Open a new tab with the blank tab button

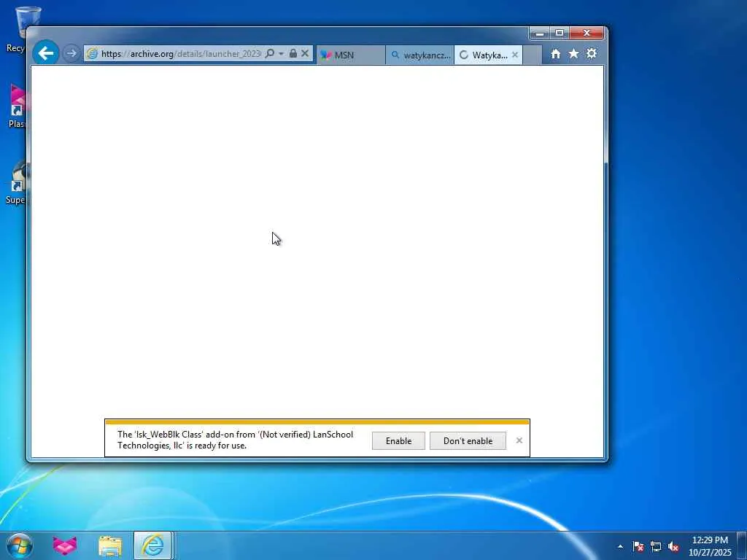(532, 55)
